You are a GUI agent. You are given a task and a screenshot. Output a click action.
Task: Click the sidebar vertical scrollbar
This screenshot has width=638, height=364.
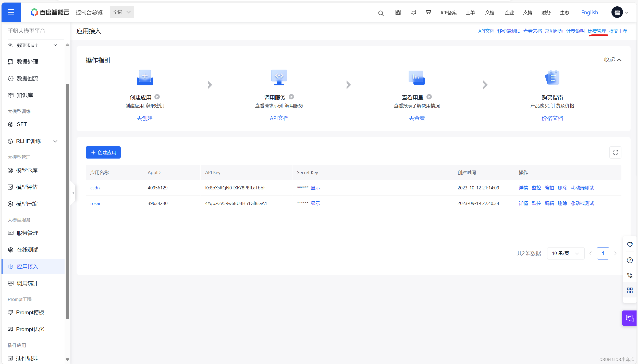(67, 201)
